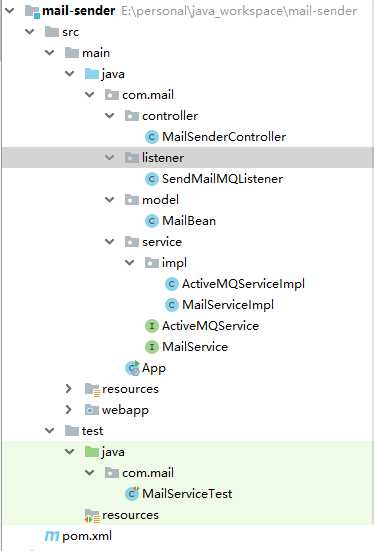Image resolution: width=374 pixels, height=551 pixels.
Task: Click the ActiveMQService interface icon
Action: tap(151, 326)
